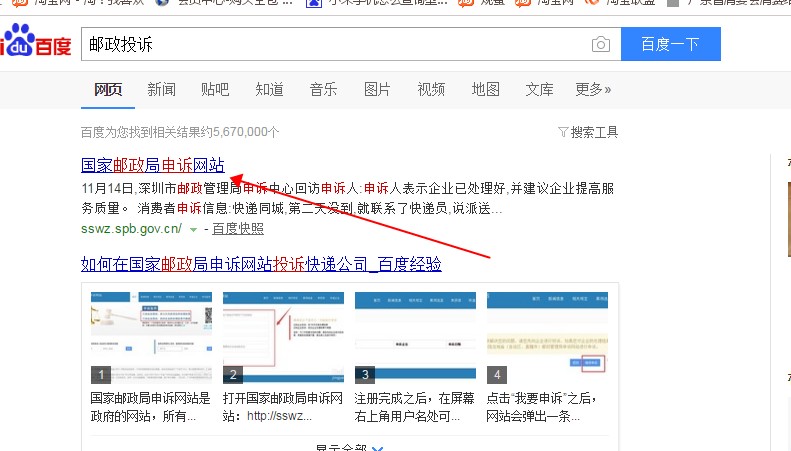Click the sswz.spb.gov.cn/ green URL
This screenshot has width=791, height=451.
click(131, 229)
